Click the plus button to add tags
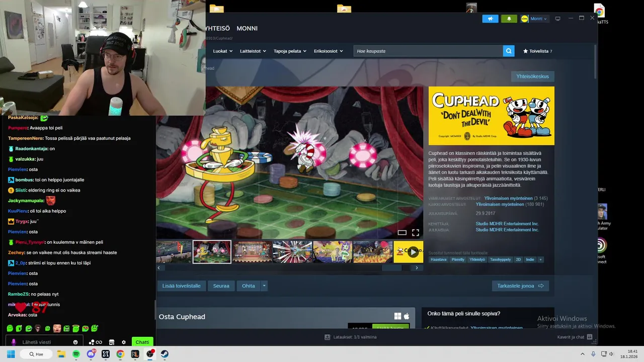Viewport: 644px width, 362px height. tap(540, 259)
